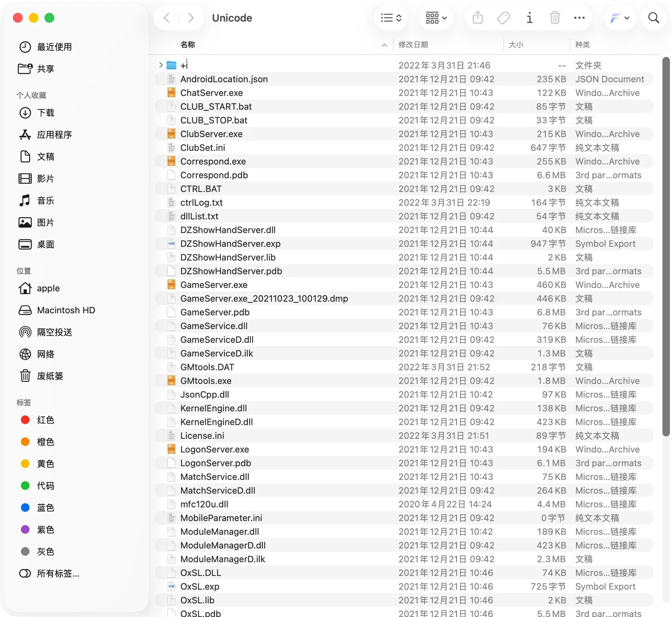Go forward with the forward arrow

point(191,17)
